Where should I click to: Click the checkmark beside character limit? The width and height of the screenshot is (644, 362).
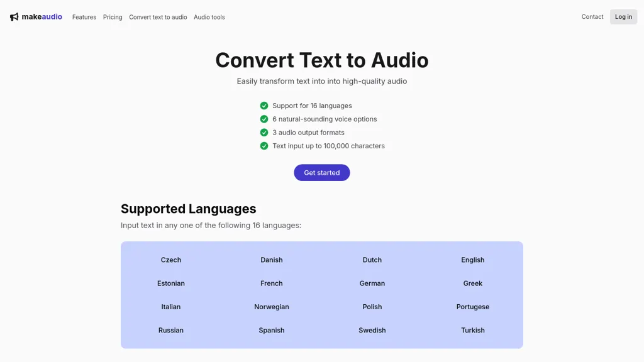click(x=264, y=145)
